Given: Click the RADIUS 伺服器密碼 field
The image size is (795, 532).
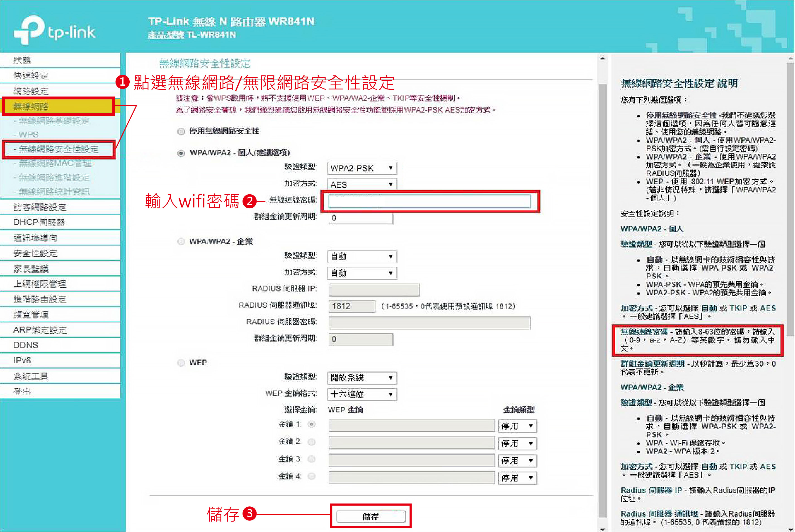Looking at the screenshot, I should click(x=429, y=323).
